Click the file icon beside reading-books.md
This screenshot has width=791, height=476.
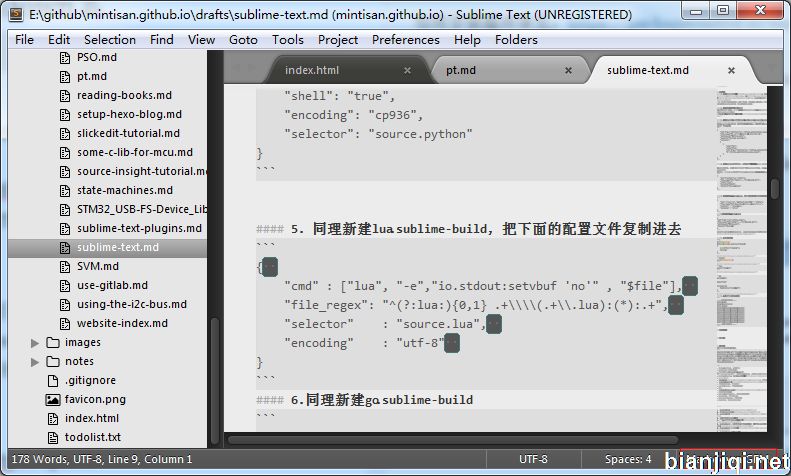coord(65,96)
